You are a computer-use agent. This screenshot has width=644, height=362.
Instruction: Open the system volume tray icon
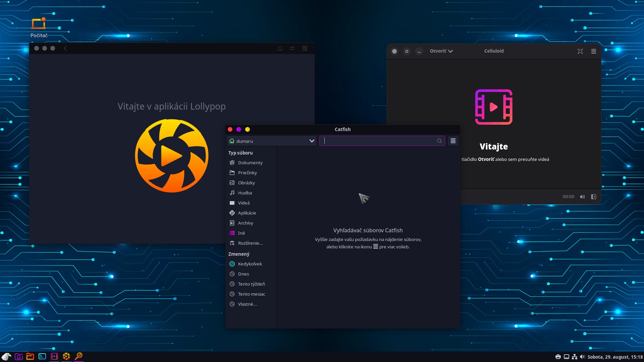click(582, 357)
